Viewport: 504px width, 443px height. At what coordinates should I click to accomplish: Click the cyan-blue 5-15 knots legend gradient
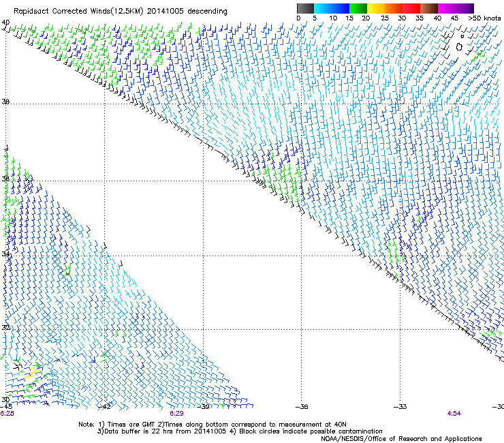[x=332, y=8]
